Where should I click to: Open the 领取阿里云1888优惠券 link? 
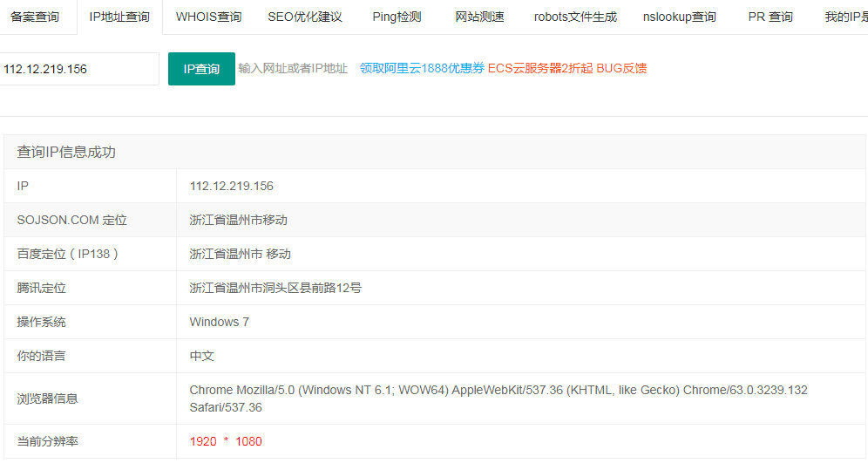click(422, 68)
